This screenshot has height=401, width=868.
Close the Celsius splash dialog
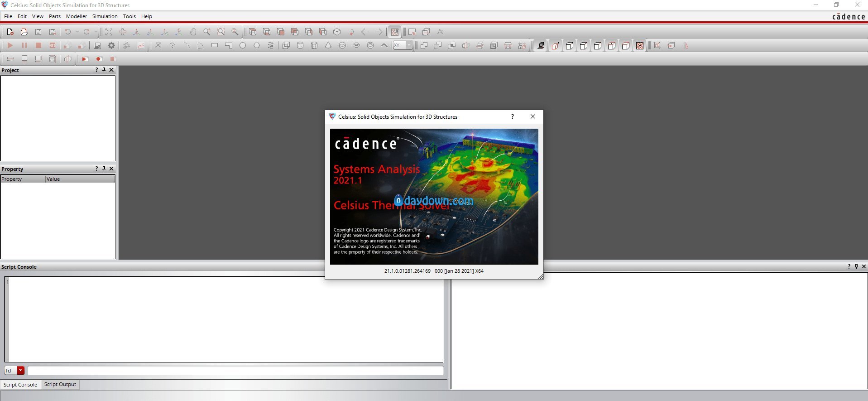point(533,116)
